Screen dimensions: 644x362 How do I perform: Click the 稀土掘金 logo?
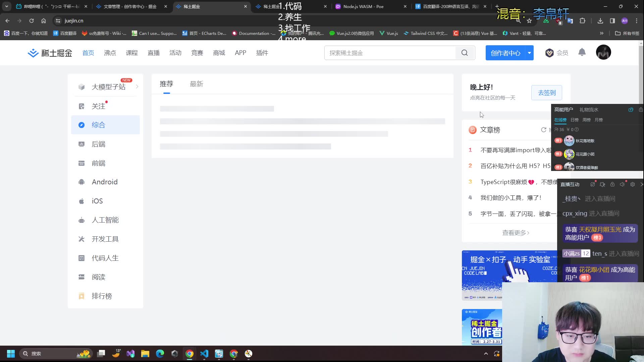coord(50,53)
